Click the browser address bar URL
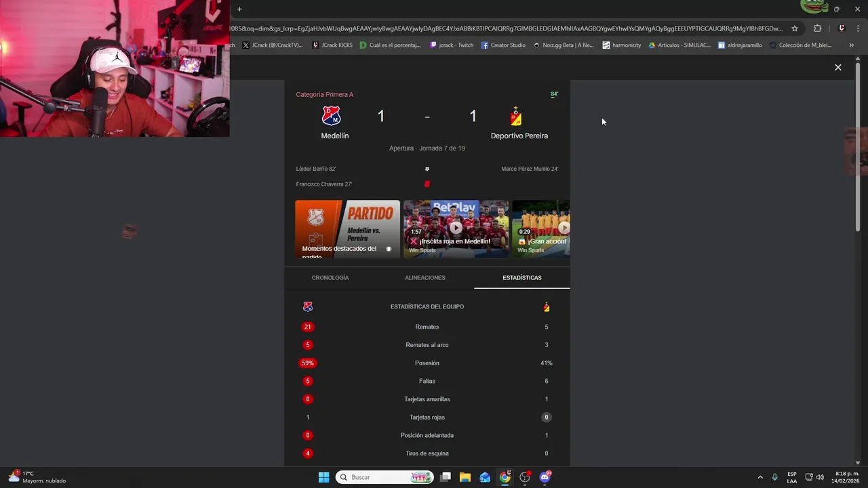The height and width of the screenshot is (488, 868). [x=506, y=28]
